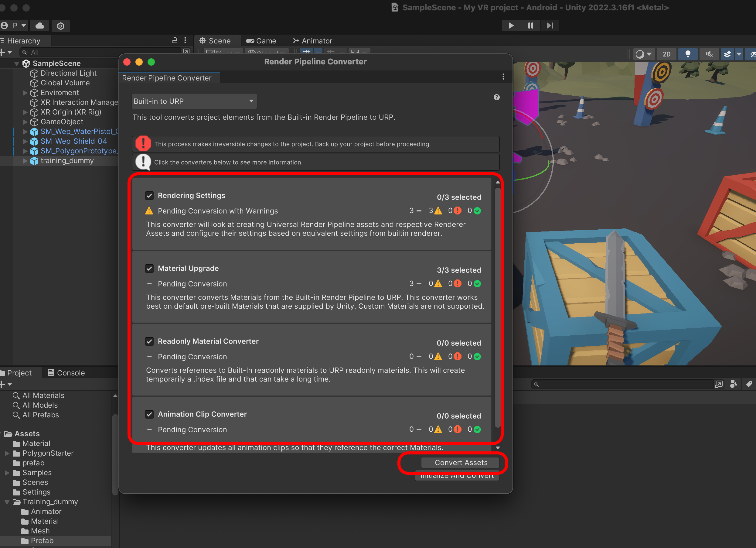Switch to the Game tab
Viewport: 756px width, 548px height.
[261, 41]
